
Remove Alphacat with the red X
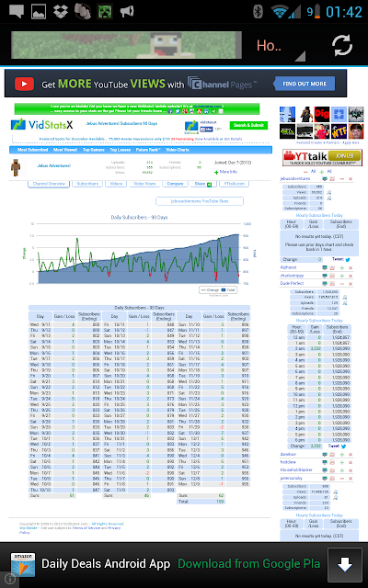click(x=351, y=268)
